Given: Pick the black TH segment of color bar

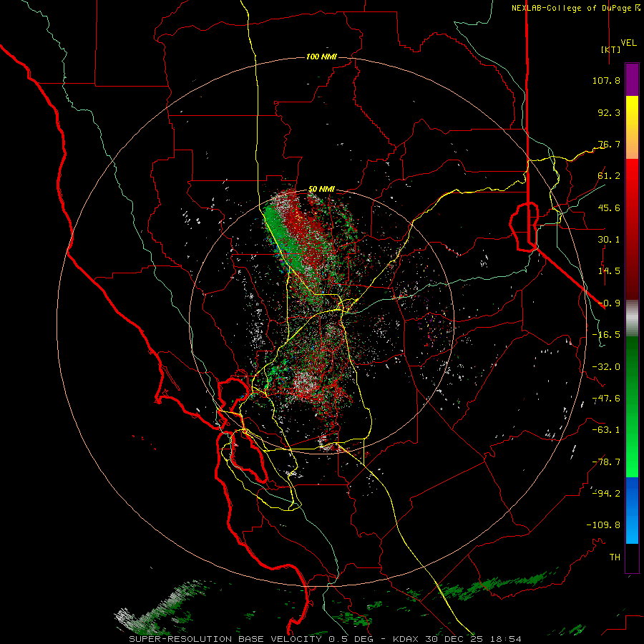Looking at the screenshot, I should (632, 557).
